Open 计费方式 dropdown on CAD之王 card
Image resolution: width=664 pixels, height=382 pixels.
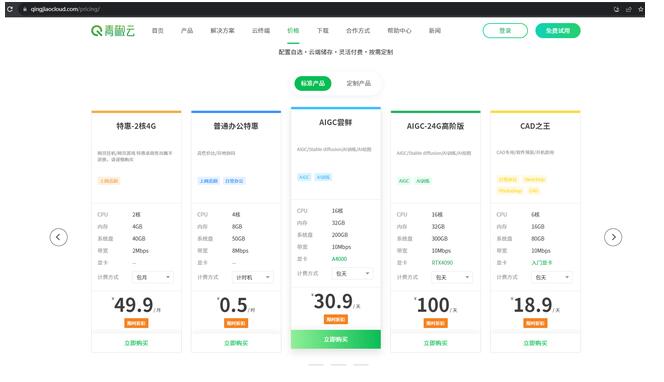[552, 277]
